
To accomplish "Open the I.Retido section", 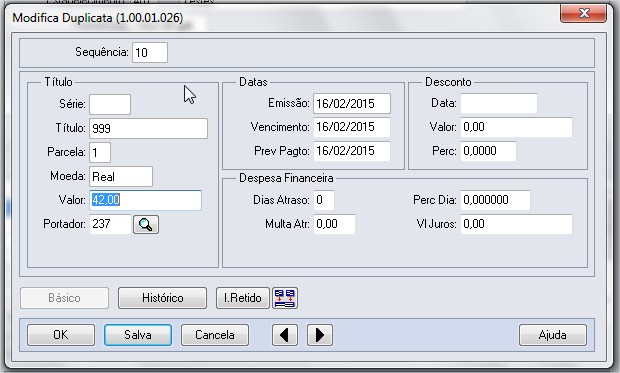I will 243,298.
